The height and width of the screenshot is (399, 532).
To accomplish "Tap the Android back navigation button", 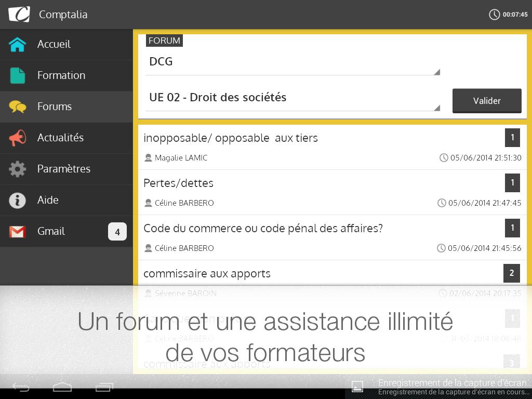I will click(x=21, y=387).
